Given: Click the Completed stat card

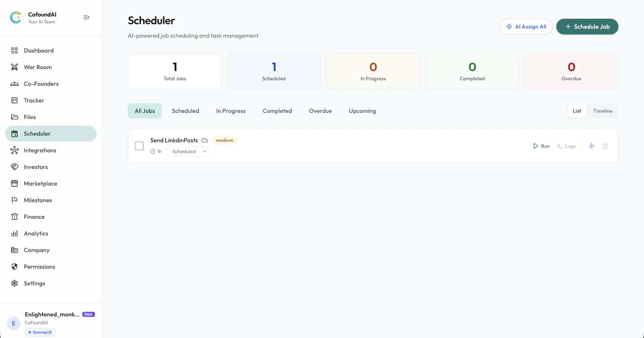Looking at the screenshot, I should [472, 72].
